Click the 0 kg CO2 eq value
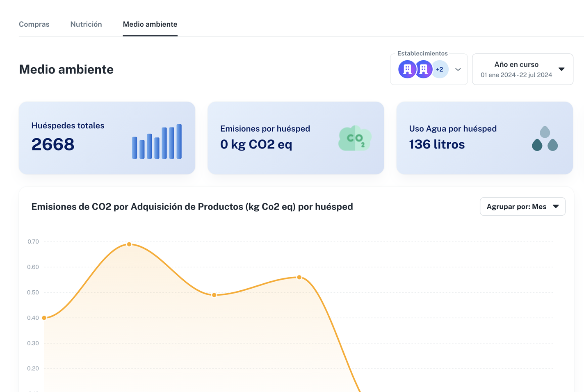The height and width of the screenshot is (392, 584). 256,144
